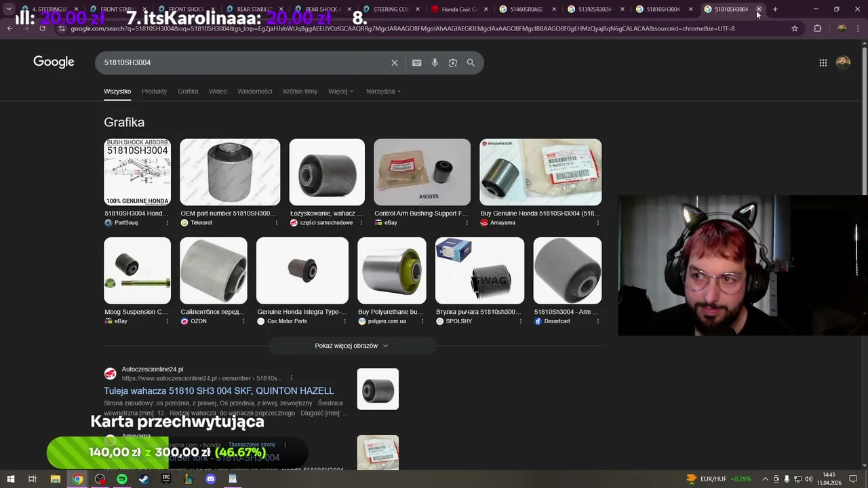
Task: Open Task View from the taskbar
Action: 32,479
